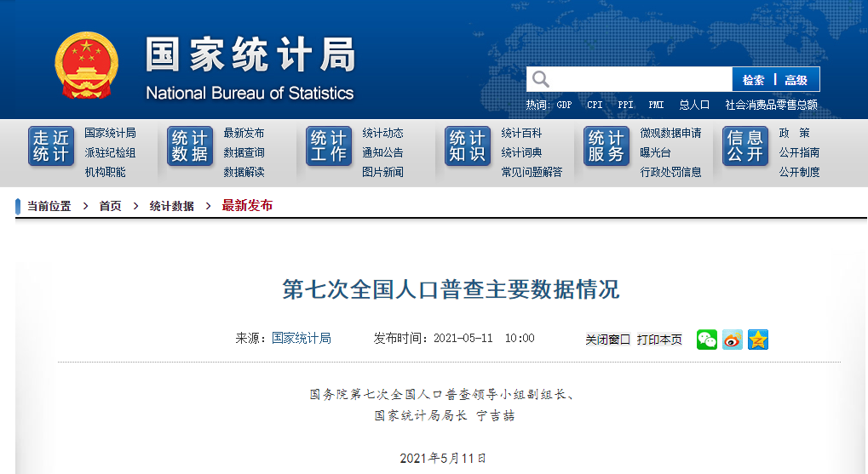The image size is (868, 474).
Task: Click the article title heading
Action: tap(451, 289)
